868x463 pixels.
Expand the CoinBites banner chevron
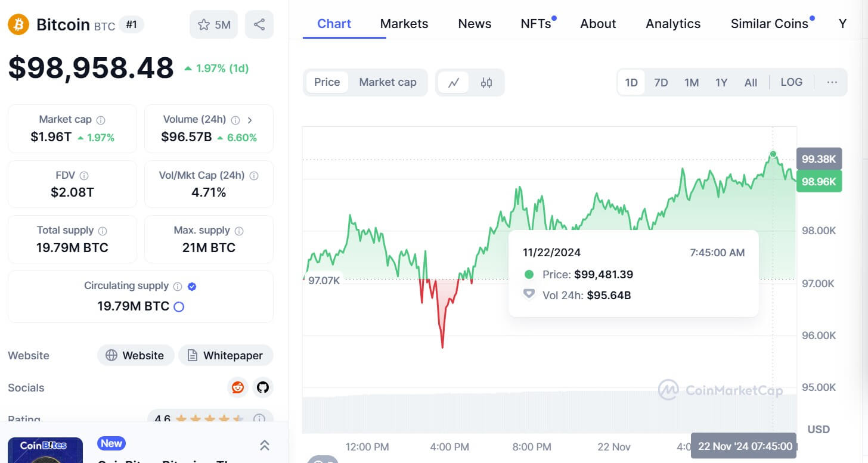265,445
